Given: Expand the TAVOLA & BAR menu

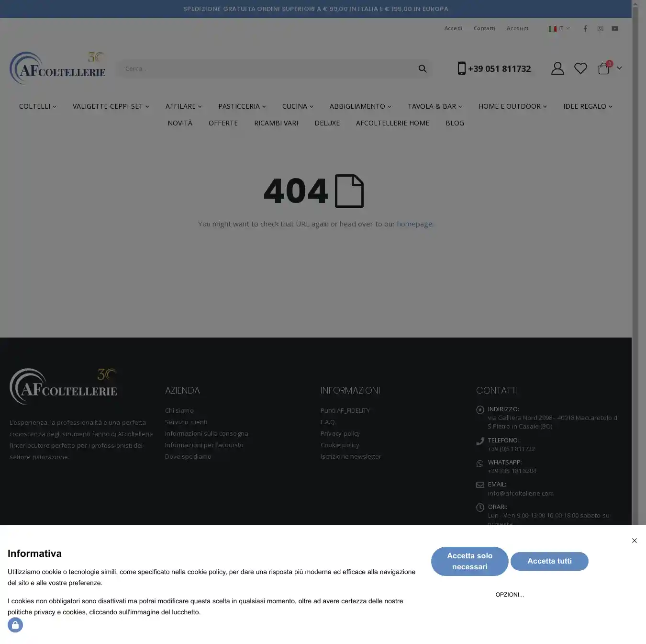Looking at the screenshot, I should [434, 106].
